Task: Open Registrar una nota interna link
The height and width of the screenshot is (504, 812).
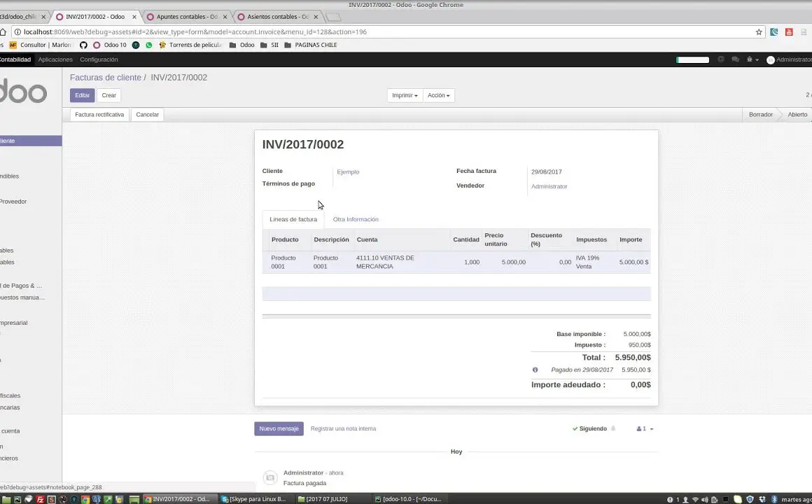Action: click(x=343, y=428)
